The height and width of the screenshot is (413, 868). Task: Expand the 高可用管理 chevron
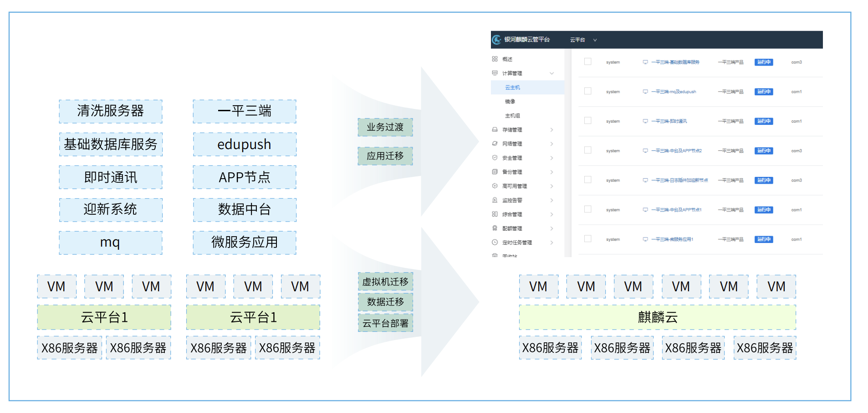click(552, 186)
